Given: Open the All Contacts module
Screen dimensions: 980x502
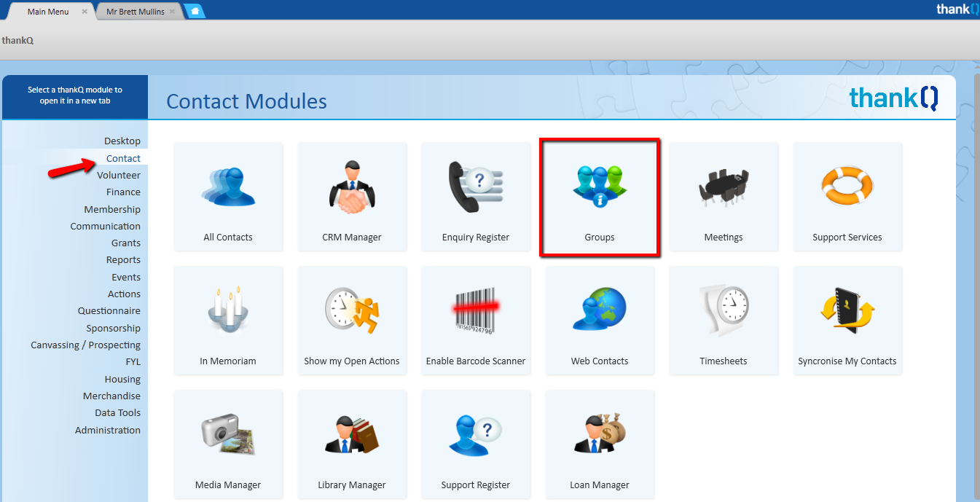Looking at the screenshot, I should tap(228, 195).
